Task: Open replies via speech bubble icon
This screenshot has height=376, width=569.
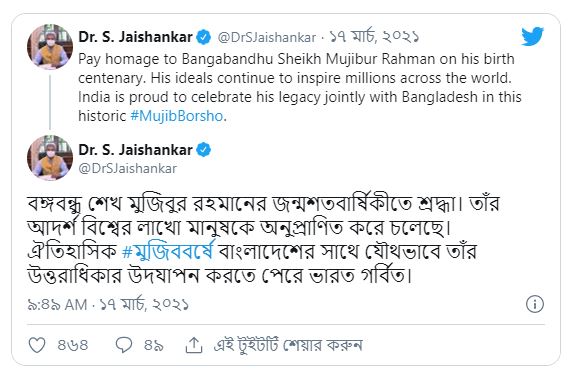Action: (124, 345)
